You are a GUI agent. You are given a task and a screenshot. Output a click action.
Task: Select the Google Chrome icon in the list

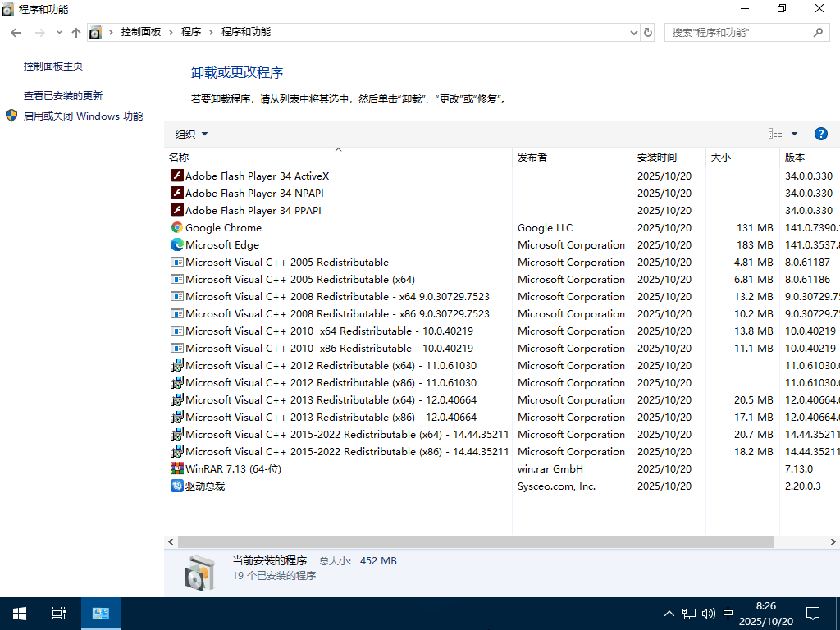(x=176, y=227)
